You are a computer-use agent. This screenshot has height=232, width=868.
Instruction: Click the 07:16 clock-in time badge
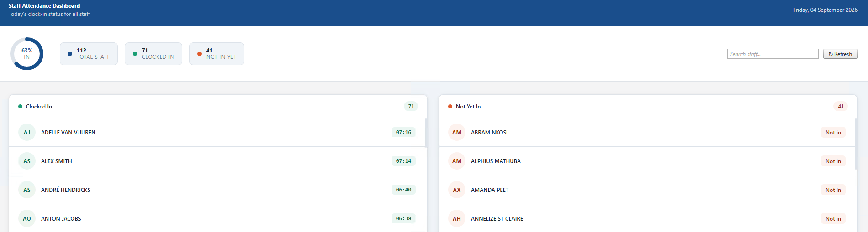[403, 132]
